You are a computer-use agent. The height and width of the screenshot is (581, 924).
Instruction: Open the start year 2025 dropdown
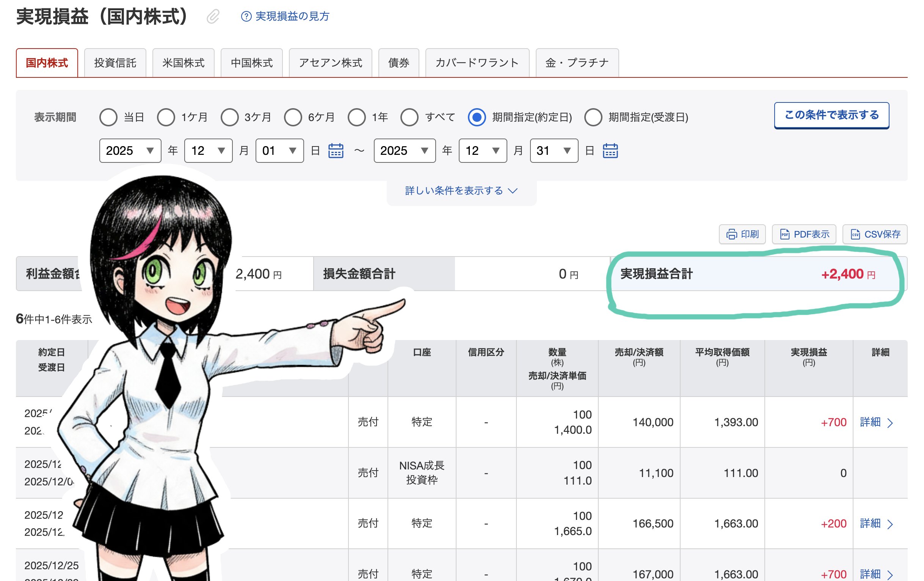pyautogui.click(x=130, y=151)
